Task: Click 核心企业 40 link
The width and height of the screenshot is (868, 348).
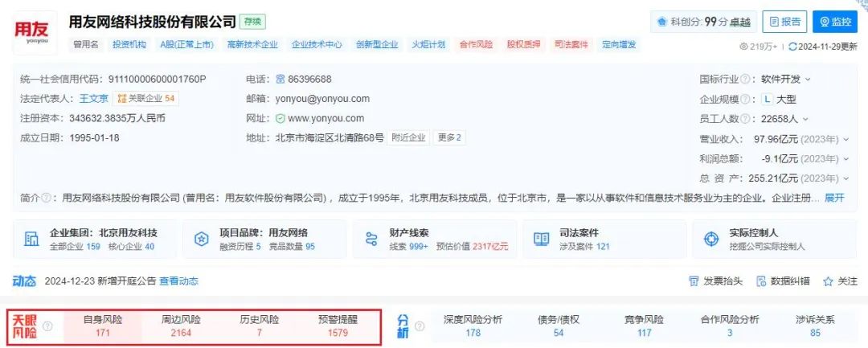Action: (x=131, y=246)
